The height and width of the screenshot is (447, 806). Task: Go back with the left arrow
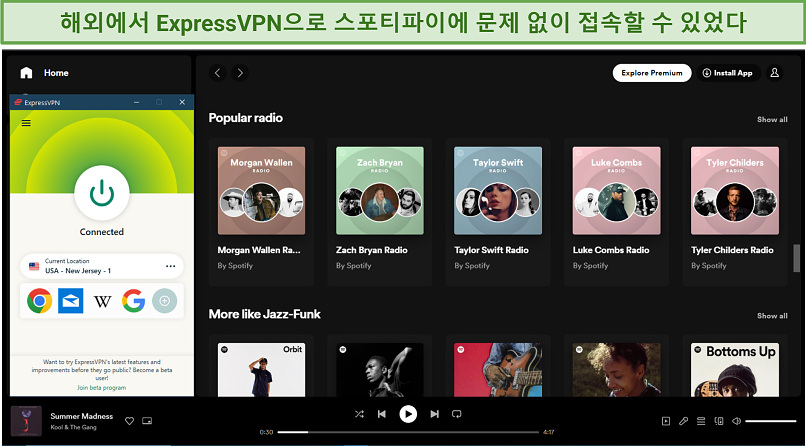point(217,73)
